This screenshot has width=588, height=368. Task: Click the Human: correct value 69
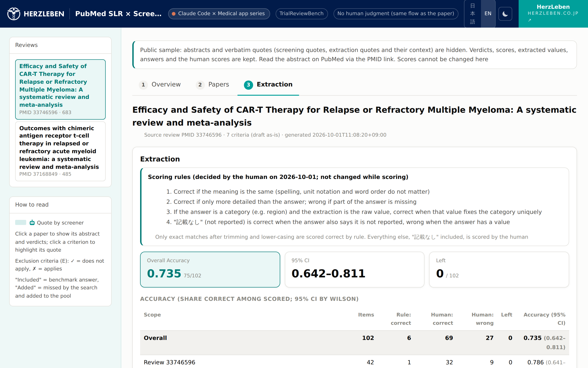point(449,338)
